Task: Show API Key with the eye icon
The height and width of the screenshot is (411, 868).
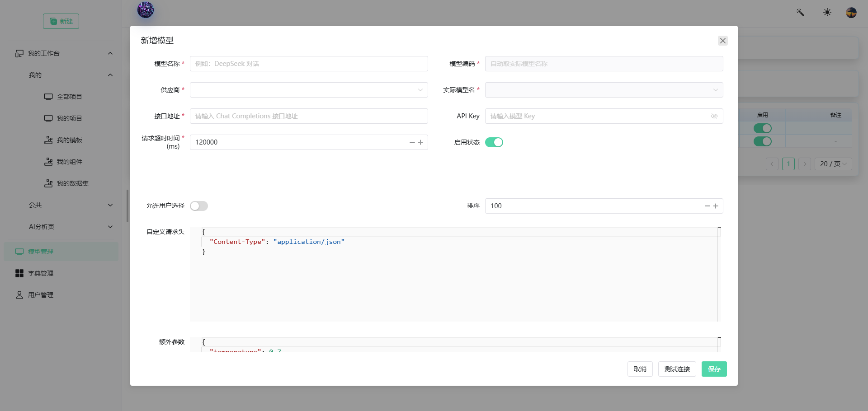Action: tap(714, 116)
